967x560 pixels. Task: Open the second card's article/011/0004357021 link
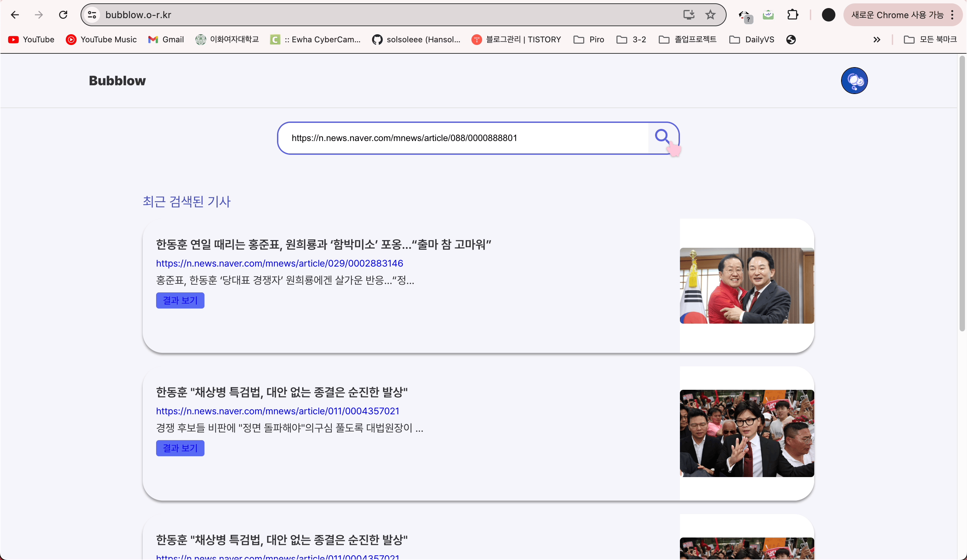(x=277, y=411)
